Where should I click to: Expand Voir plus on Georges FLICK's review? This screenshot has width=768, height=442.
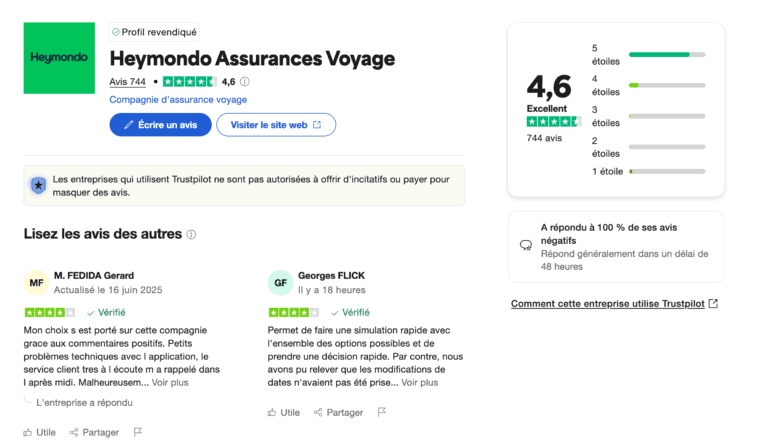420,382
